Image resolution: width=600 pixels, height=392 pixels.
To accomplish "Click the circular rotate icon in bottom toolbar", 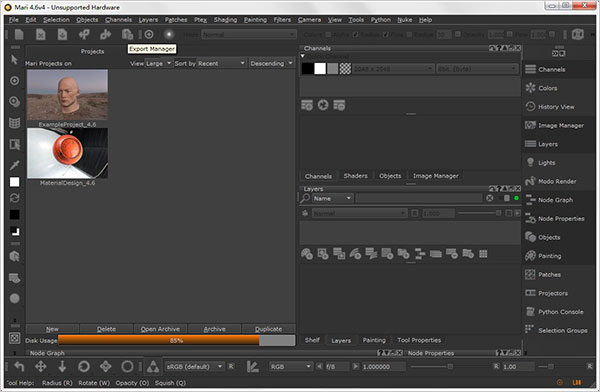I will pos(84,367).
